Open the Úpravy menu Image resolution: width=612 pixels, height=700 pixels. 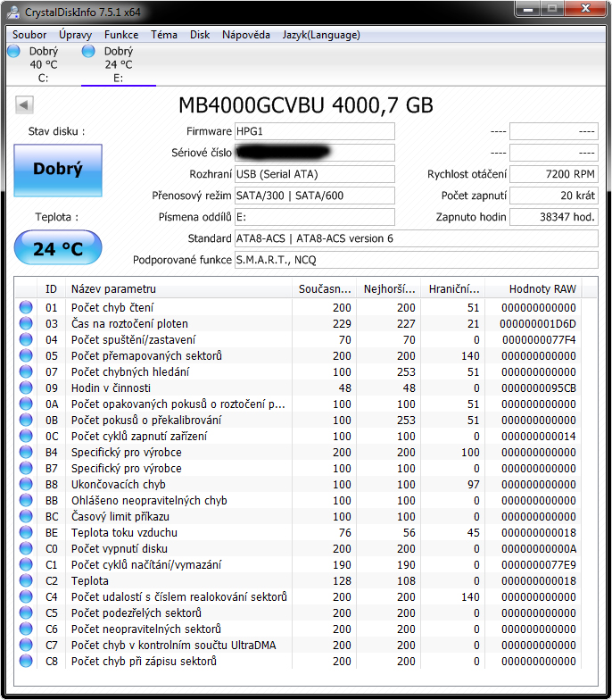pos(75,35)
